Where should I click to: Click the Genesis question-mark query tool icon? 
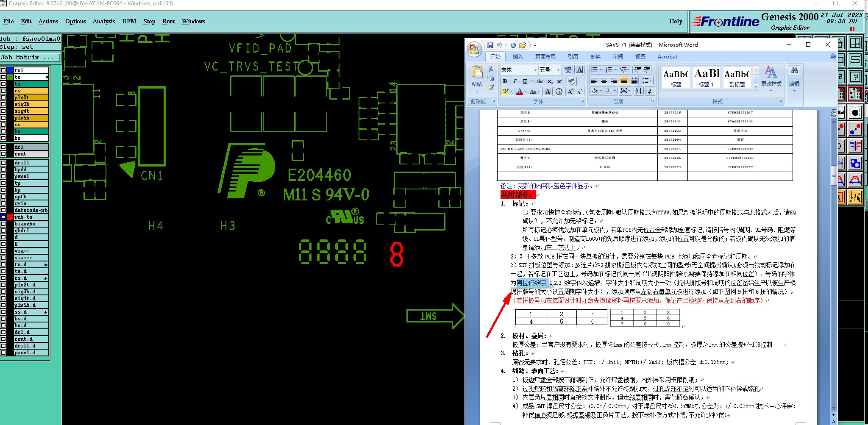855,77
